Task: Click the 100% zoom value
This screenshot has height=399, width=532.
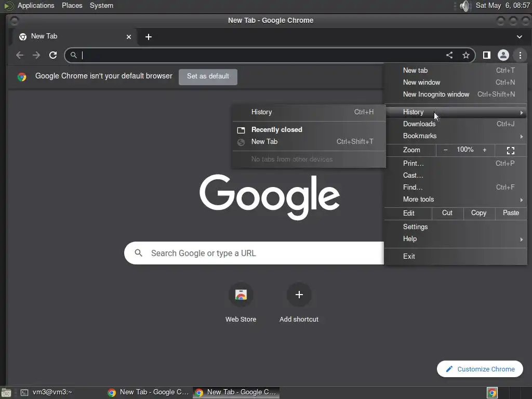Action: [x=465, y=150]
